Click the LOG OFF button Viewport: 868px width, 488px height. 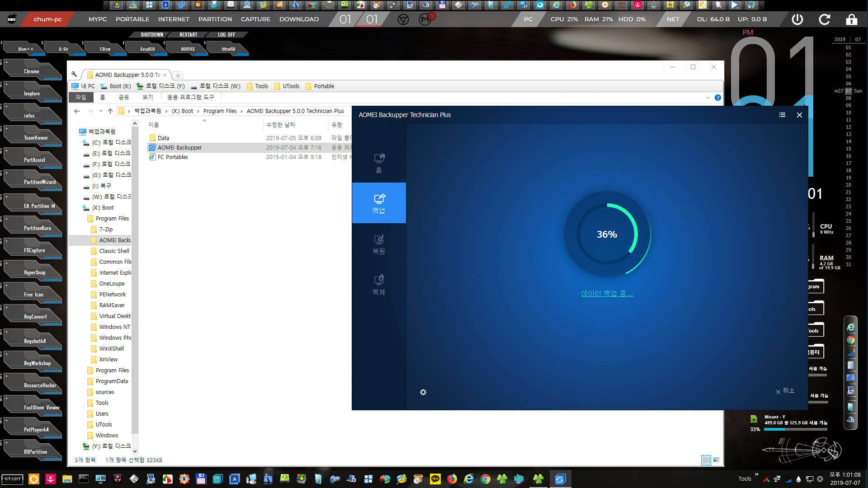pos(226,35)
